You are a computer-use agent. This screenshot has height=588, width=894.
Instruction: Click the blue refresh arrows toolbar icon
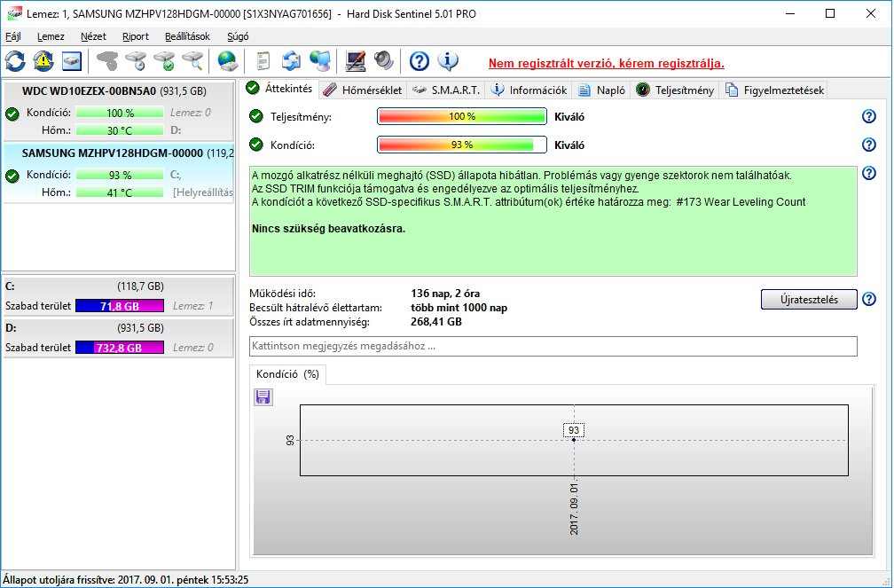(x=15, y=61)
